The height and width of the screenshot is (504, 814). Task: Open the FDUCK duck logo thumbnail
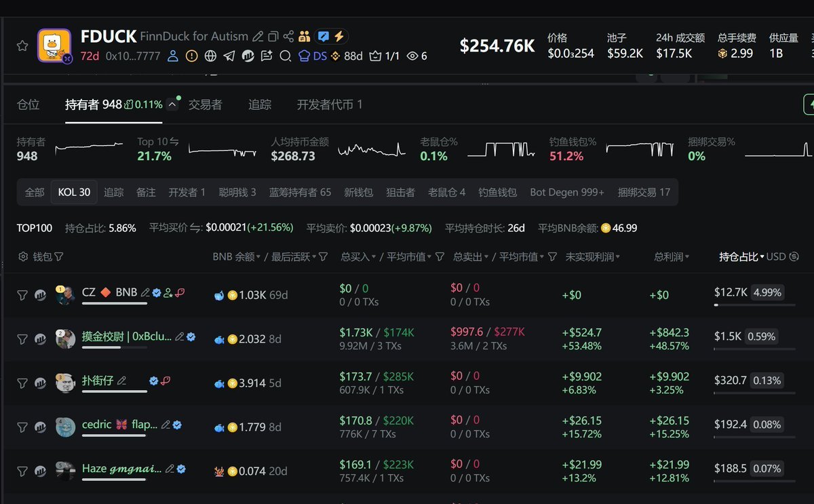click(x=54, y=46)
